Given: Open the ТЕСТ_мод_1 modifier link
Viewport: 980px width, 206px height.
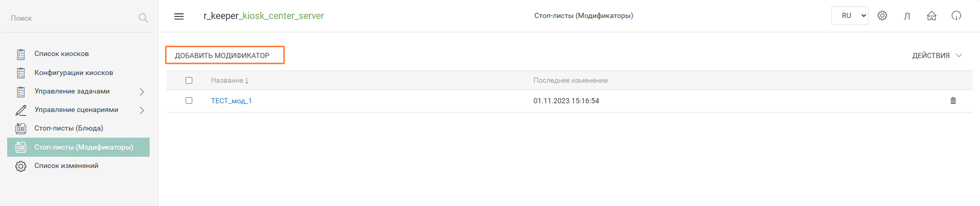Looking at the screenshot, I should coord(231,101).
